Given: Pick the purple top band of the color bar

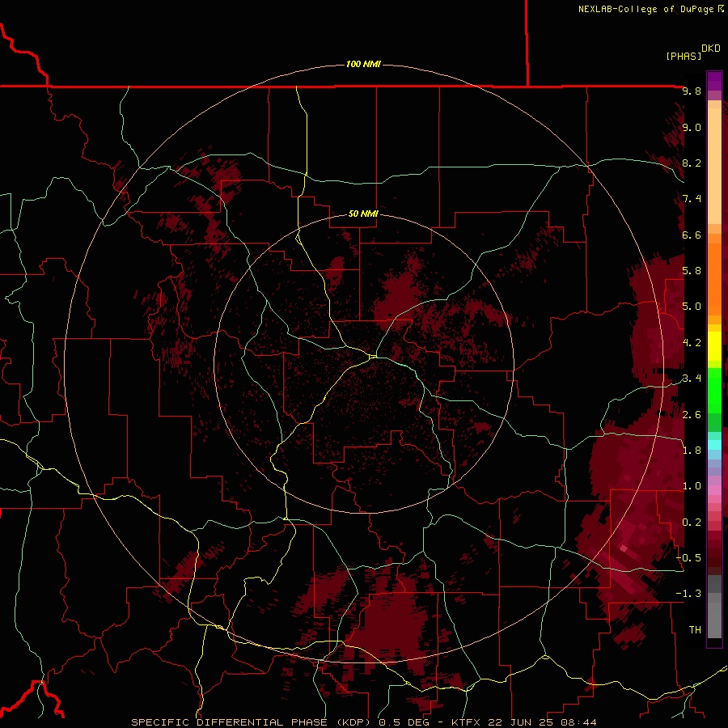Looking at the screenshot, I should [x=714, y=81].
